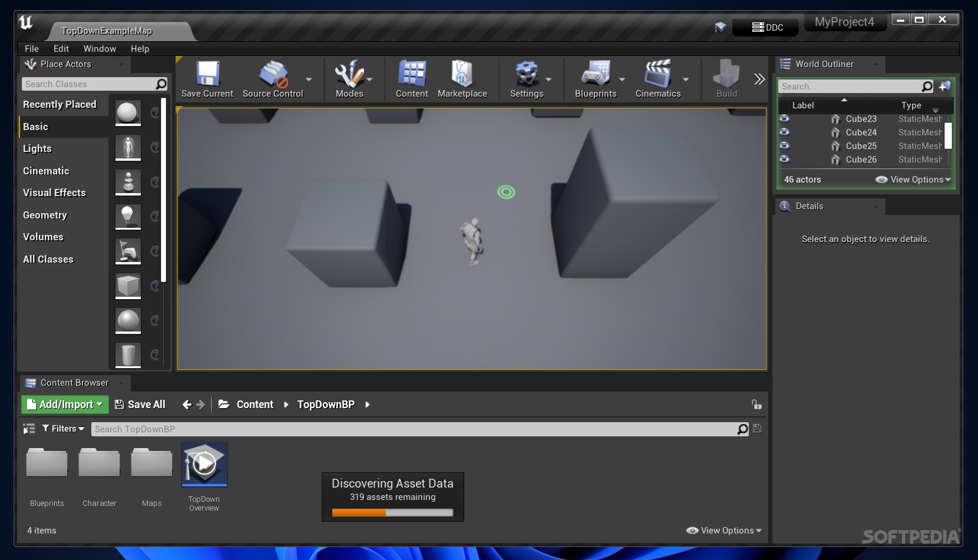Select the Pawn actor thumbnail
This screenshot has height=560, width=978.
128,182
